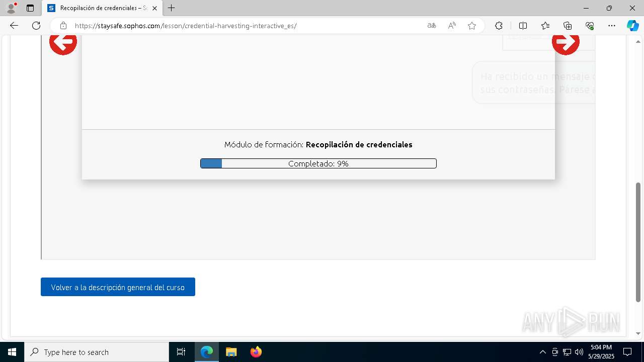Click the Edge taskbar icon

[x=207, y=352]
